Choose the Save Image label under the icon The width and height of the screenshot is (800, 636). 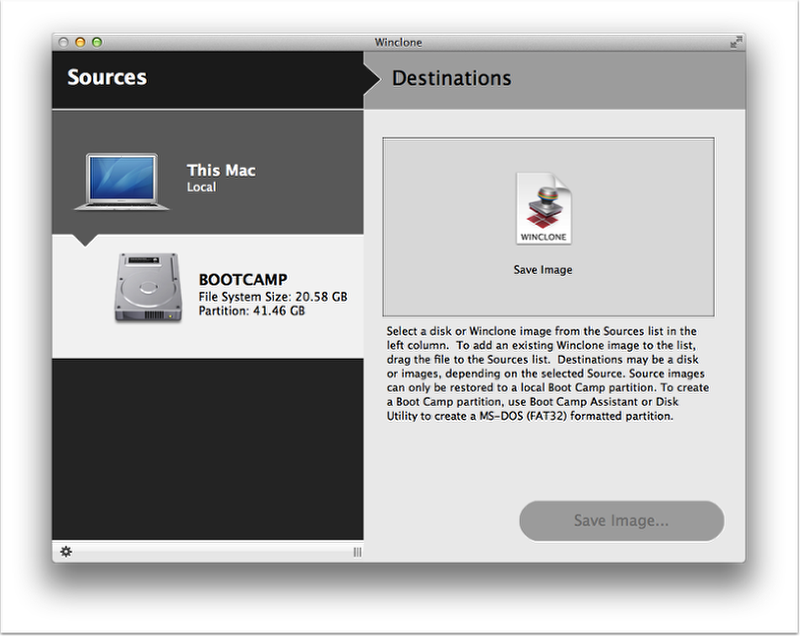coord(543,270)
